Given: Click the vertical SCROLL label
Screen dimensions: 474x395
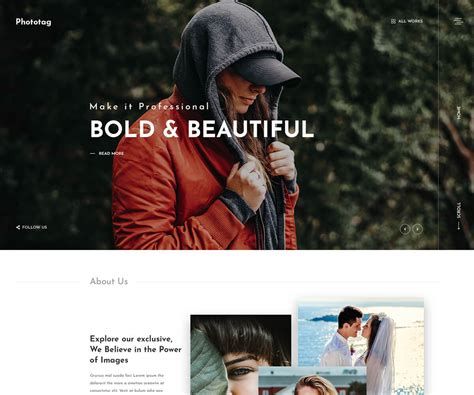Looking at the screenshot, I should [x=459, y=210].
